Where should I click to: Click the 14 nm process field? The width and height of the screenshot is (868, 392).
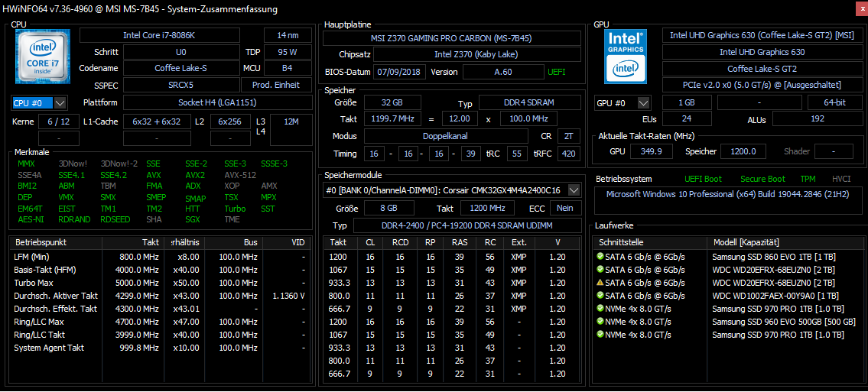(288, 35)
